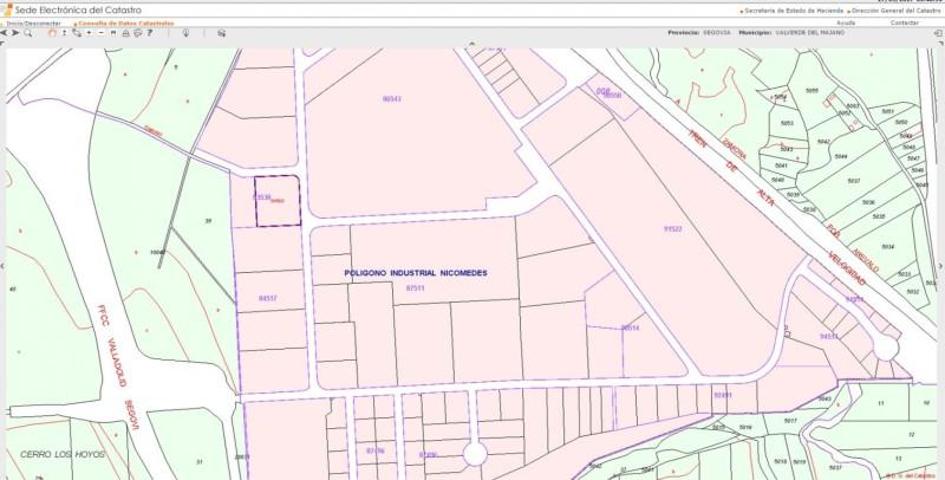Open Consulta de Datos Catastrales tab
The height and width of the screenshot is (480, 945).
click(x=125, y=22)
